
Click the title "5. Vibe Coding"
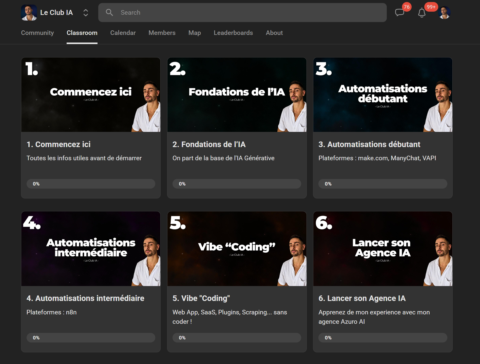click(x=201, y=298)
